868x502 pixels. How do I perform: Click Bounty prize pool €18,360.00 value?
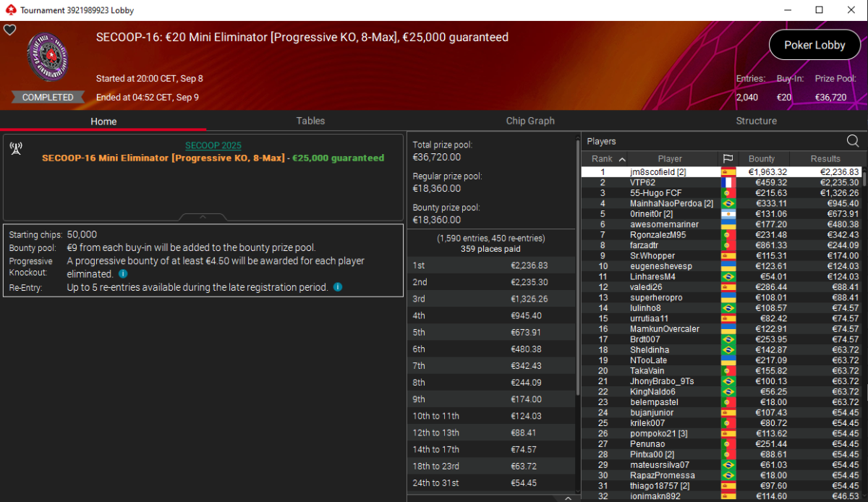437,219
